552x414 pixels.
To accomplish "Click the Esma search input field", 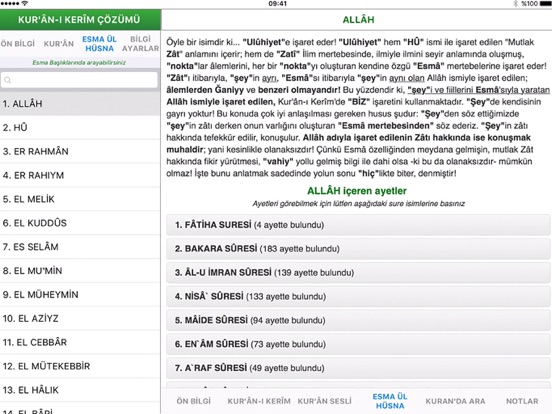I will (79, 80).
